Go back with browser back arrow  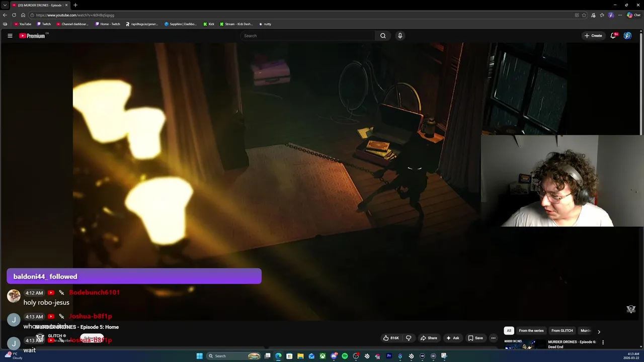tap(5, 15)
